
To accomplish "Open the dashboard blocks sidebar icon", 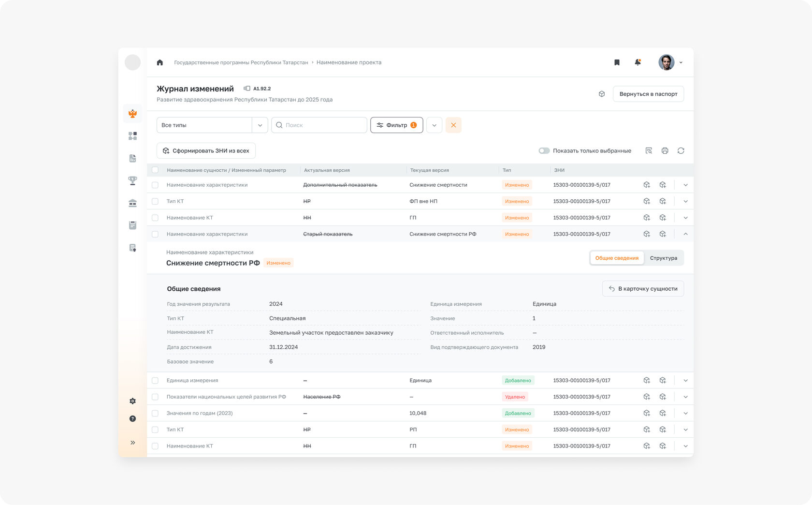I will [x=132, y=136].
